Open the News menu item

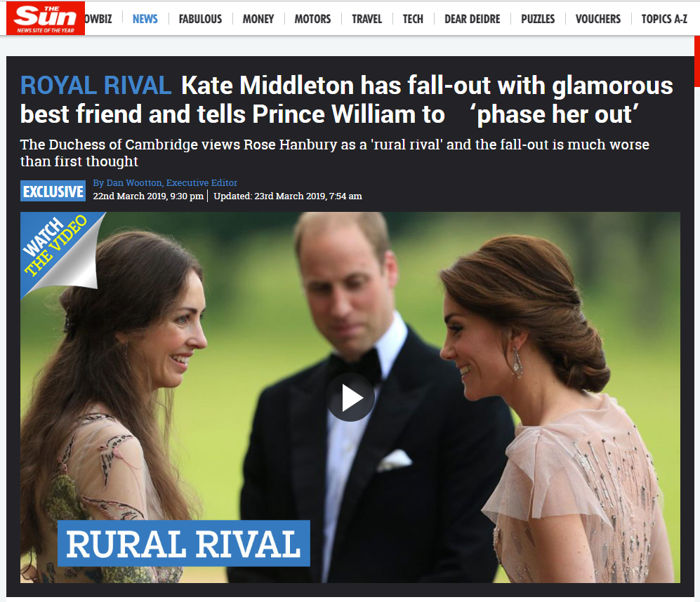click(x=145, y=19)
